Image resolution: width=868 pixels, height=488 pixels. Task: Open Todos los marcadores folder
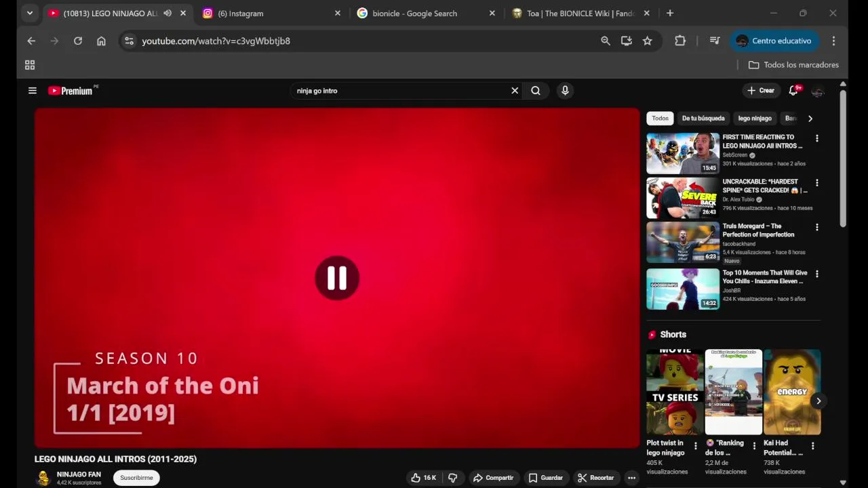(x=793, y=65)
